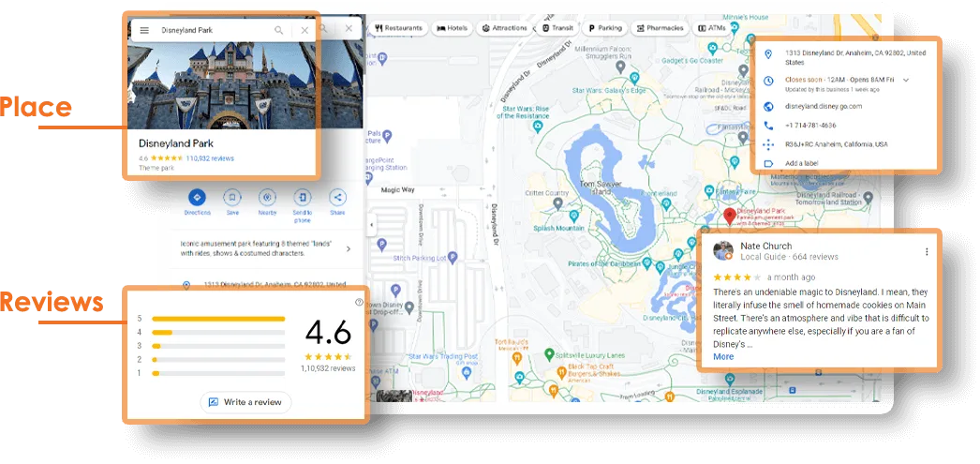The image size is (980, 464).
Task: Expand the review with the More link
Action: [723, 356]
